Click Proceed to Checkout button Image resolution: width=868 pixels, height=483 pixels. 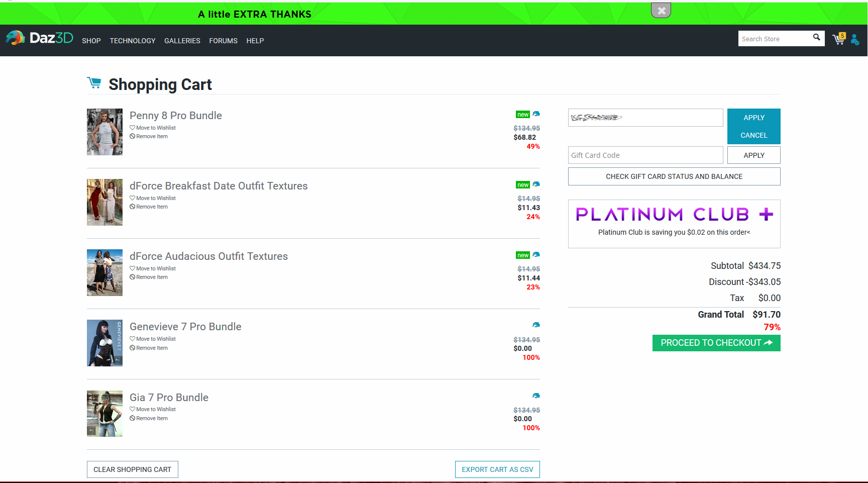716,343
